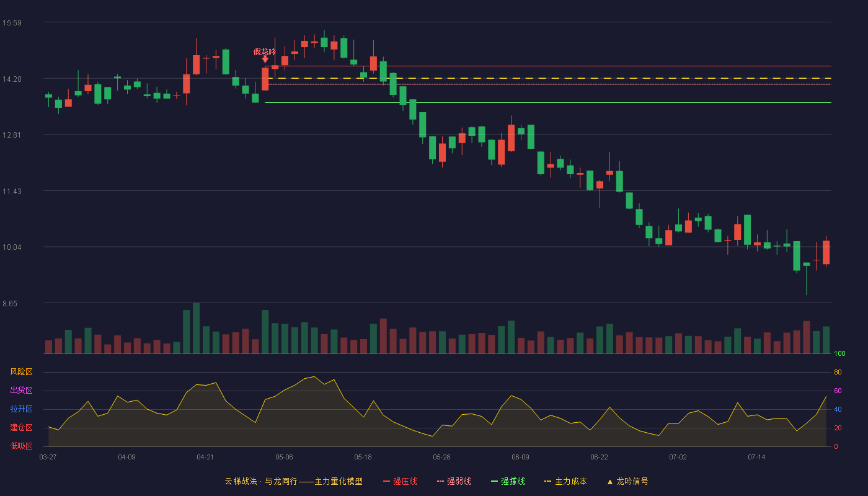Click the 主力量化模型 title text
The height and width of the screenshot is (496, 868).
tap(339, 481)
